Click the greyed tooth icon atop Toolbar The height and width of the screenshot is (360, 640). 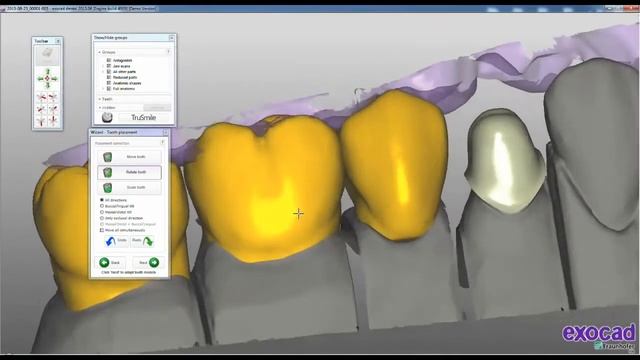[47, 55]
